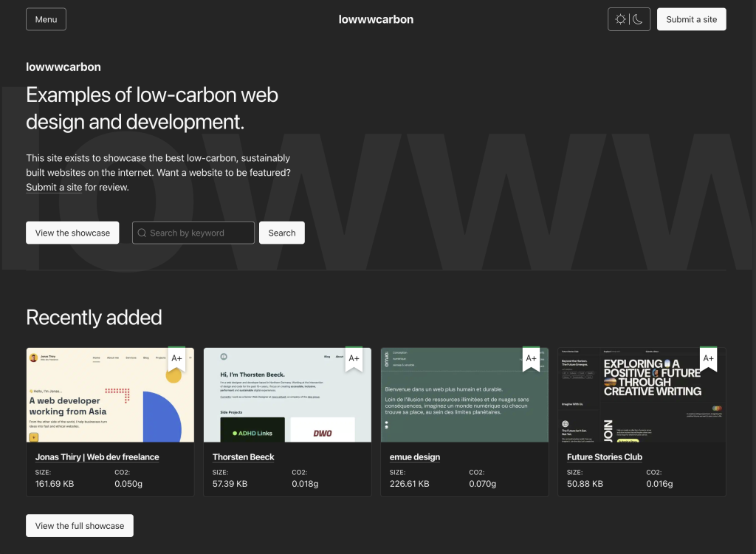Screen dimensions: 756x554
Task: Click the 'Recently added' heading
Action: pos(94,318)
